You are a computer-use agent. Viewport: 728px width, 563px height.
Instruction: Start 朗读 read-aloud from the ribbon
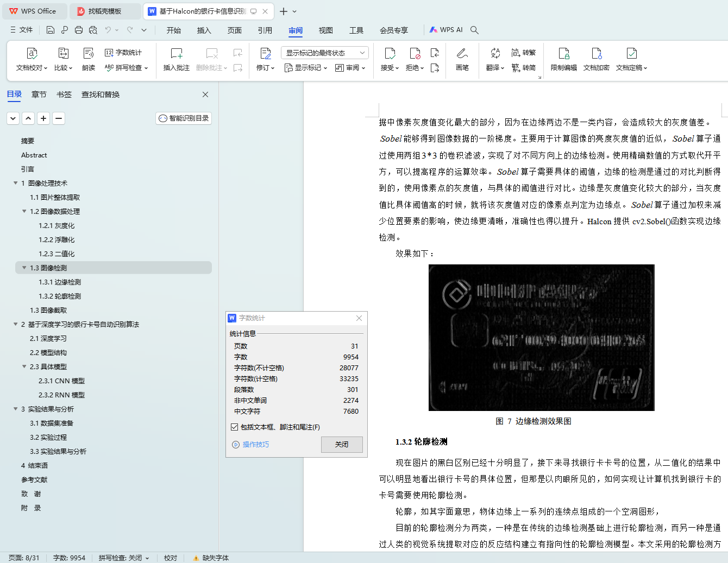[x=89, y=59]
